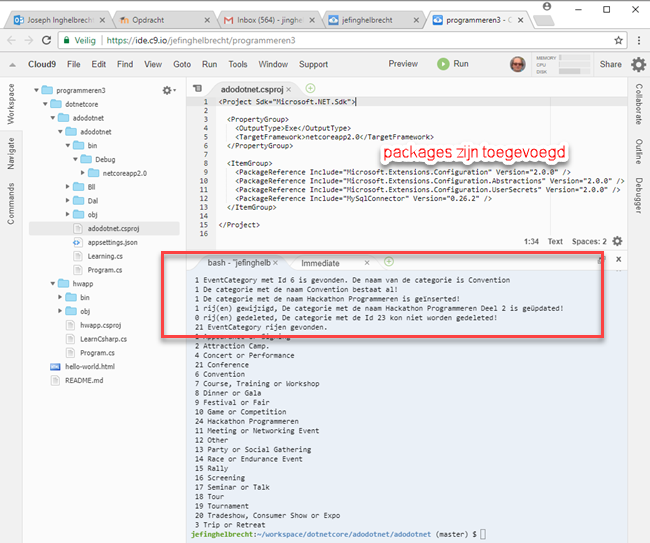Expand the Dal folder
Screen dimensions: 650x543
pyautogui.click(x=68, y=201)
